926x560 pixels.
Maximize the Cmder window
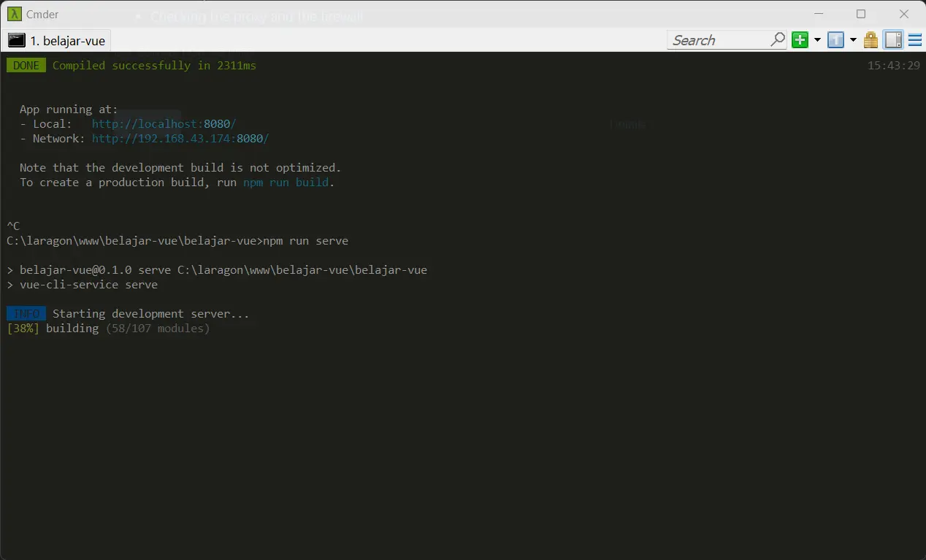pyautogui.click(x=861, y=14)
